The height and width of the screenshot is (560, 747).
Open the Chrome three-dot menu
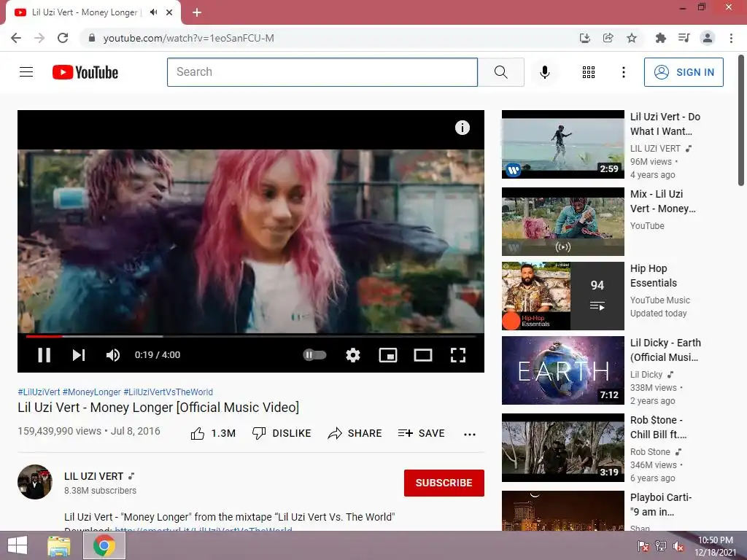[731, 38]
